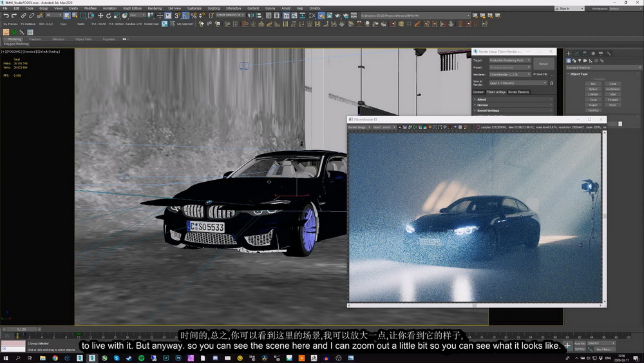Click the view lock icon in Render Setup
644x363 pixels.
pyautogui.click(x=552, y=83)
